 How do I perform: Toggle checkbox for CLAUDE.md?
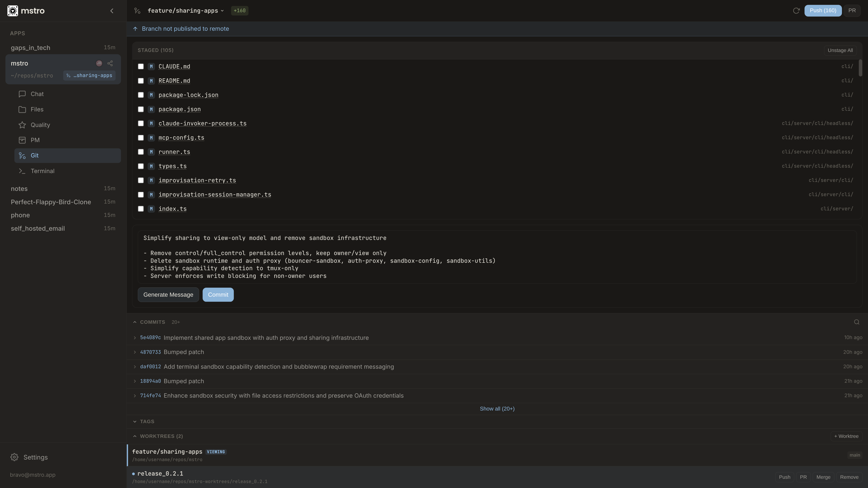[x=141, y=67]
